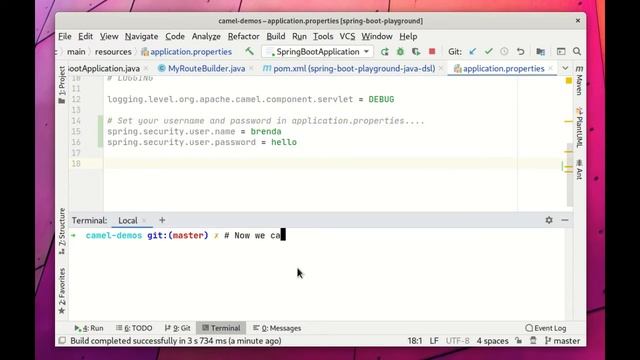The width and height of the screenshot is (640, 360).
Task: Open the Run tool window button
Action: [x=89, y=328]
